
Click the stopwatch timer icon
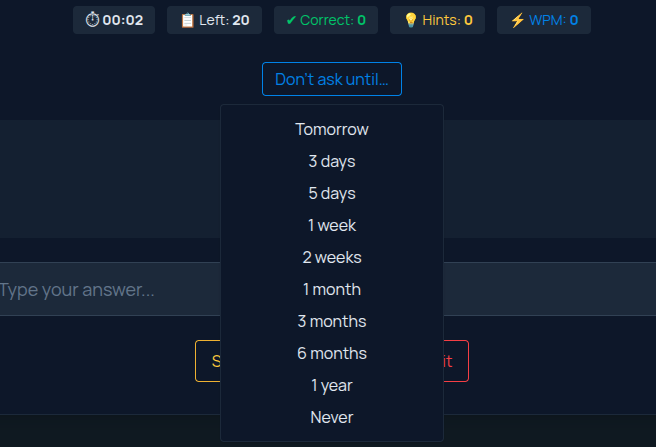[92, 20]
